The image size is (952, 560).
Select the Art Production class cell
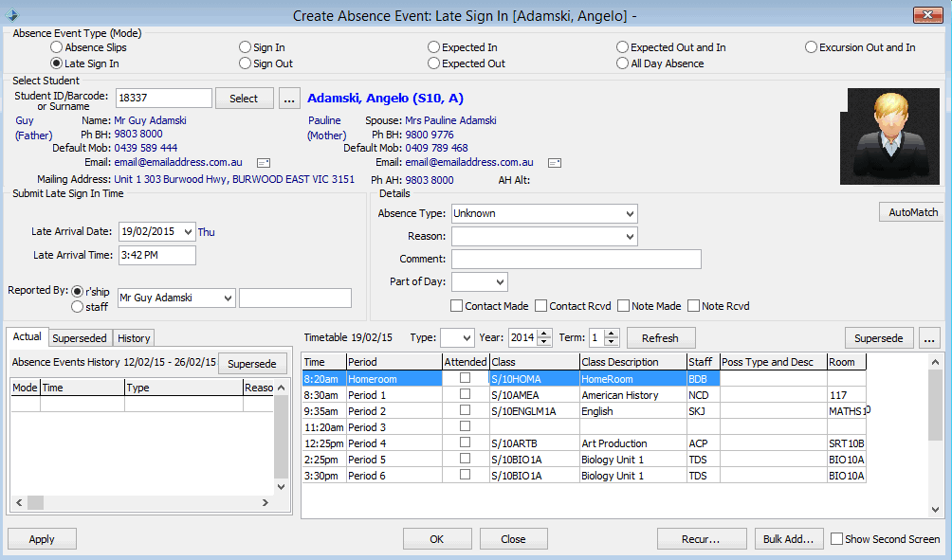tap(632, 443)
